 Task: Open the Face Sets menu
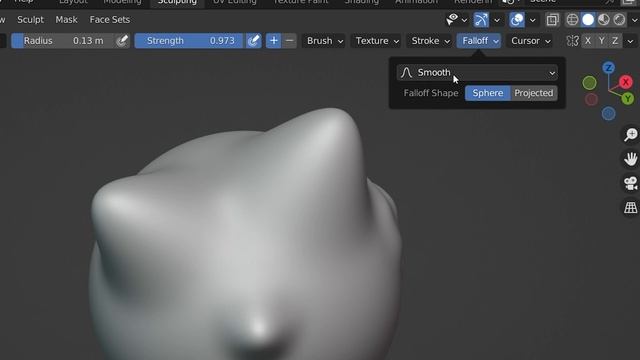109,20
